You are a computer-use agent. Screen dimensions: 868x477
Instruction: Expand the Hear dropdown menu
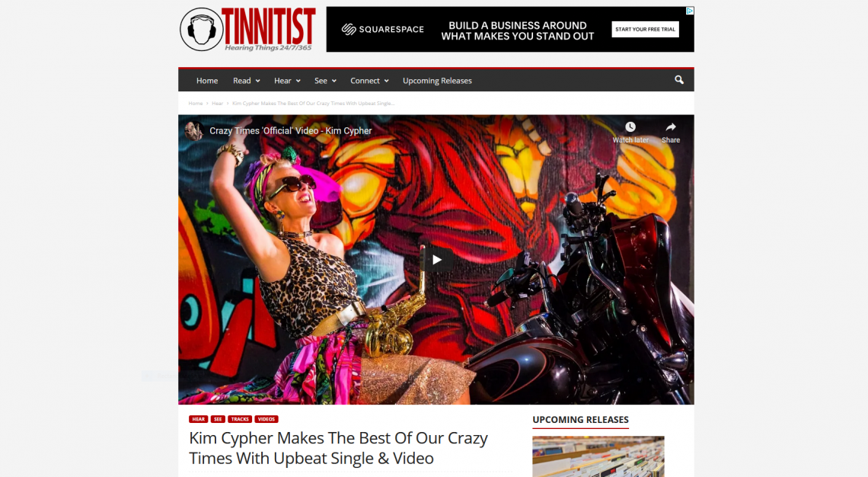pyautogui.click(x=287, y=81)
